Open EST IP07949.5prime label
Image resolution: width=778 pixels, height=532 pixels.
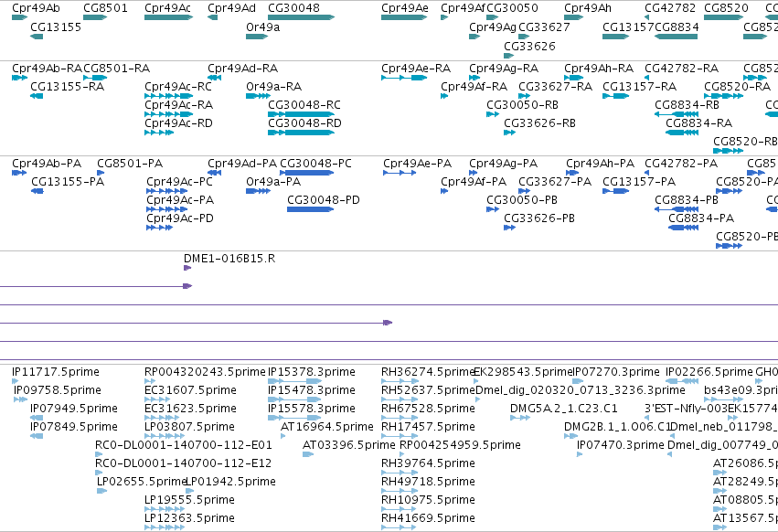74,409
